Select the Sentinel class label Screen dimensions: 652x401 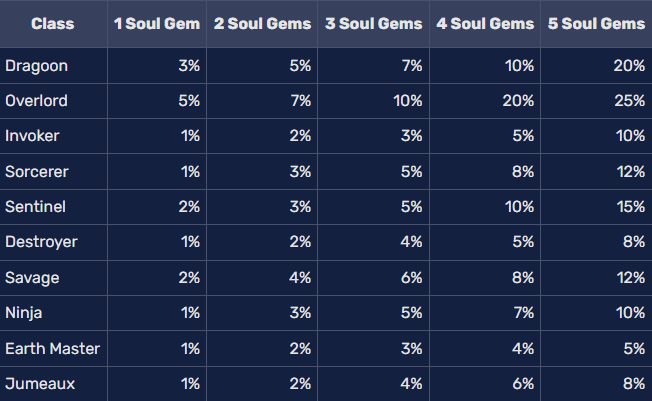tap(35, 206)
